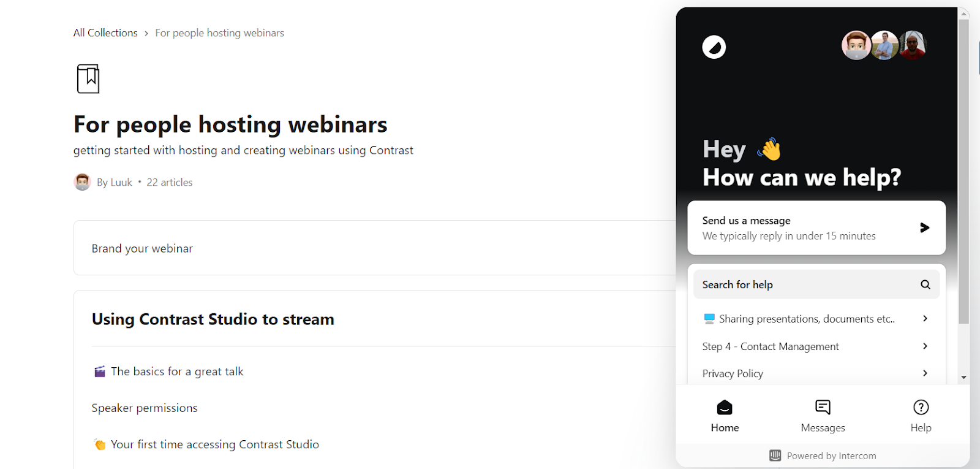Go to All Collections breadcrumb
This screenshot has height=469, width=980.
click(x=105, y=33)
